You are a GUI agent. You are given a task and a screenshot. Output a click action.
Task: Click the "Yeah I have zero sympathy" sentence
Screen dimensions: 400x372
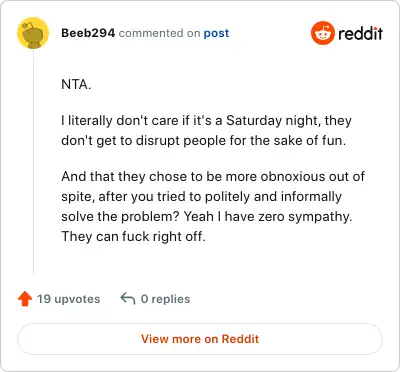point(268,216)
